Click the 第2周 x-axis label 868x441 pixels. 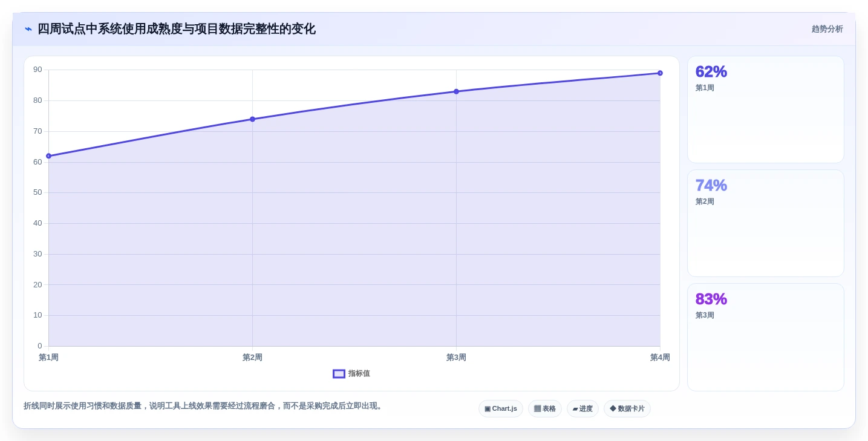(x=252, y=358)
